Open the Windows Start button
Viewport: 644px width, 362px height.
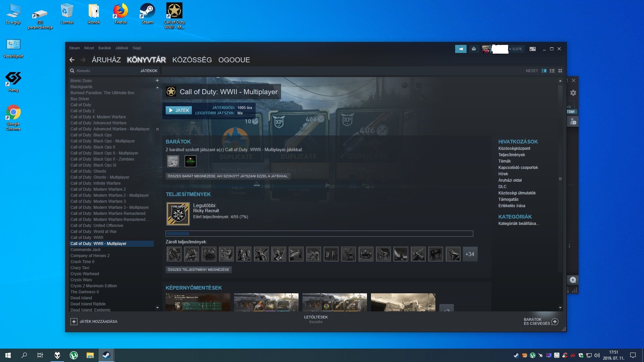tap(8, 355)
